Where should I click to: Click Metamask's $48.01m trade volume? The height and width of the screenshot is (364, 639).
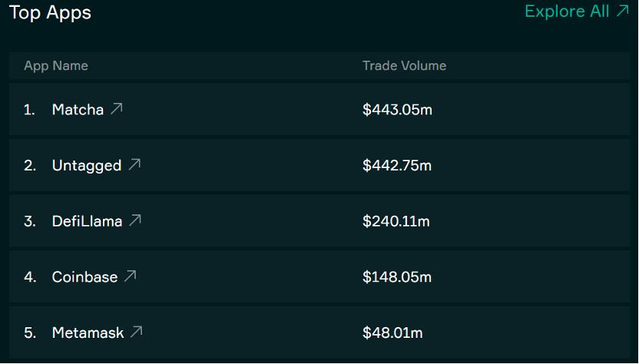tap(392, 333)
